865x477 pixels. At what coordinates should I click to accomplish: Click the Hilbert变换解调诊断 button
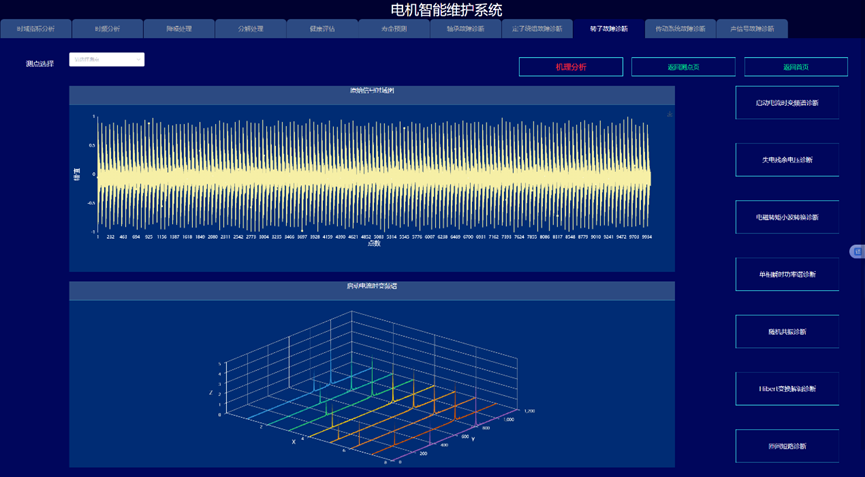coord(789,388)
